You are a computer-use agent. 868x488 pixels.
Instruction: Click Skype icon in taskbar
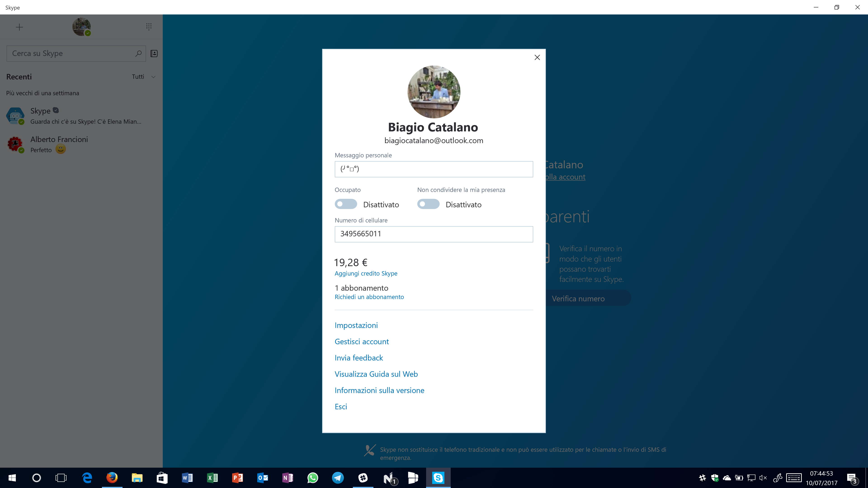[x=438, y=478]
